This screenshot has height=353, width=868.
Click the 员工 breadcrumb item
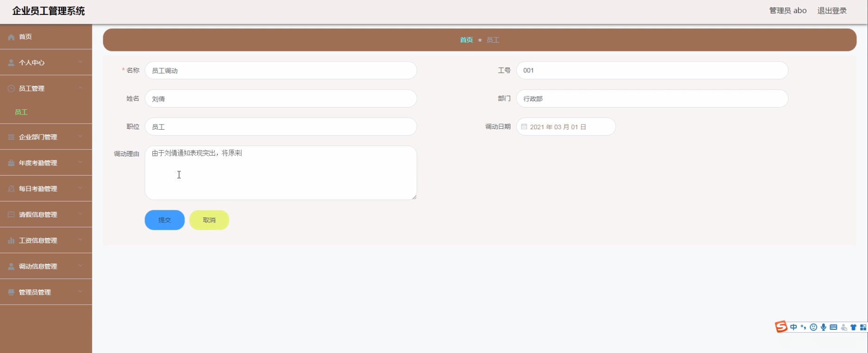coord(493,40)
